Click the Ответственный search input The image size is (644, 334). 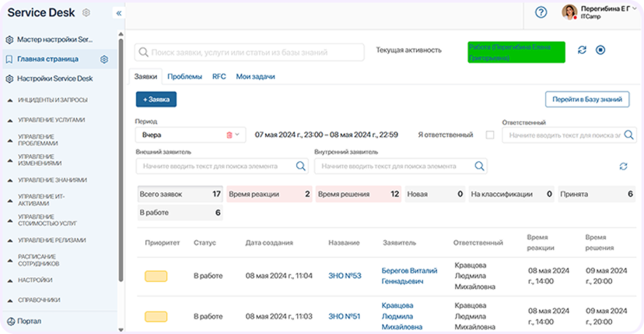point(569,135)
